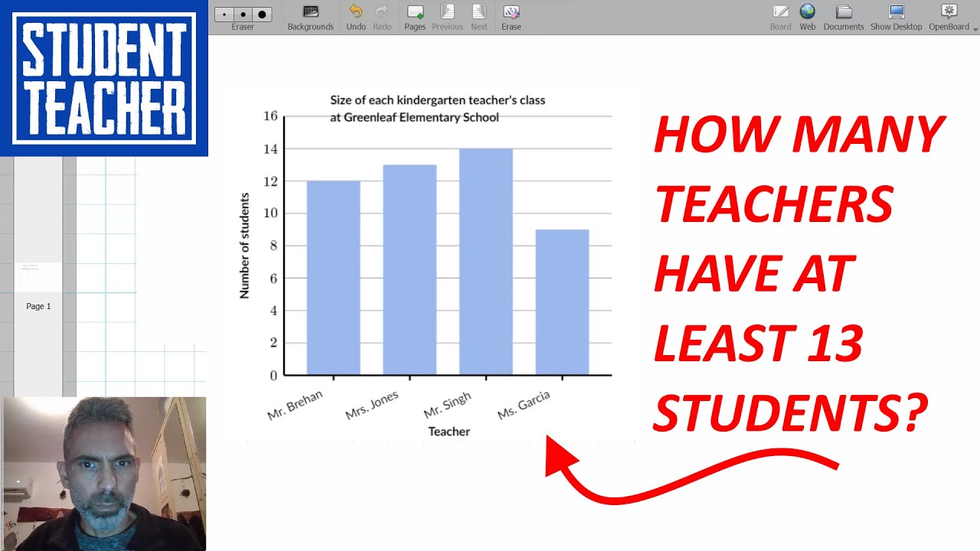Click the webcam video overlay
Viewport: 980px width, 551px height.
[104, 474]
